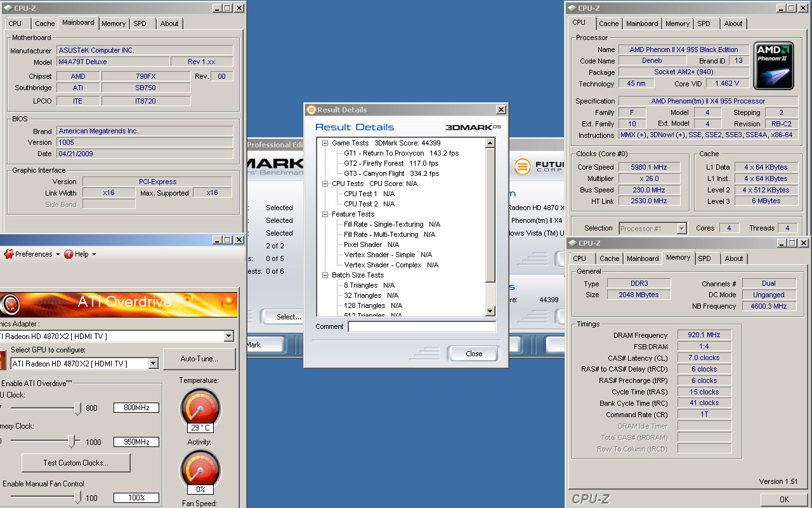Open the Help dropdown arrow
This screenshot has height=508, width=812.
click(94, 255)
